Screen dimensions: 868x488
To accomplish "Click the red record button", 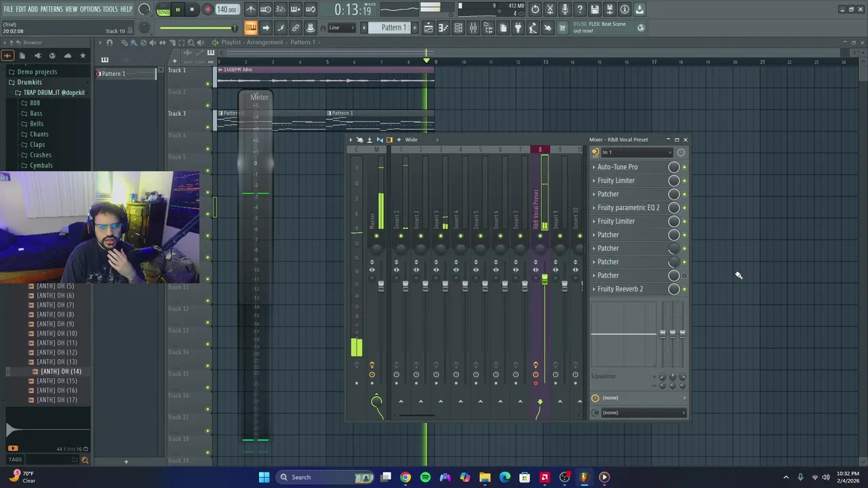I will 208,9.
